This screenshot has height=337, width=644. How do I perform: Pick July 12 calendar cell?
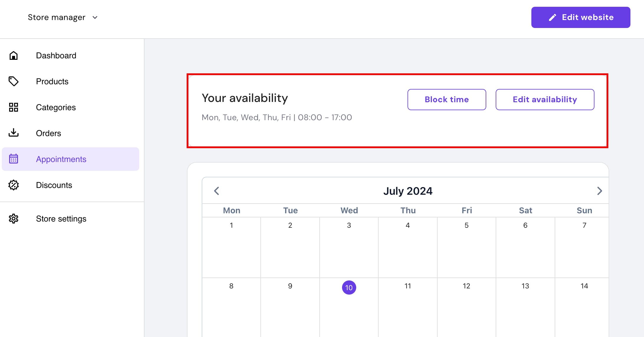click(466, 307)
